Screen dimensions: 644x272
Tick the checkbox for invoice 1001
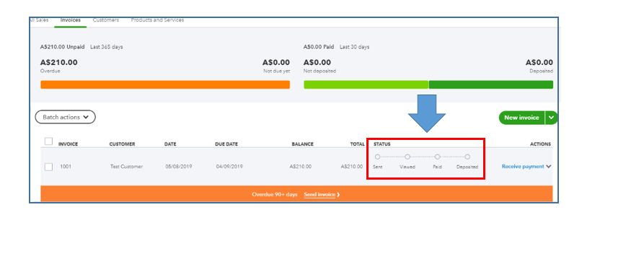coord(48,167)
